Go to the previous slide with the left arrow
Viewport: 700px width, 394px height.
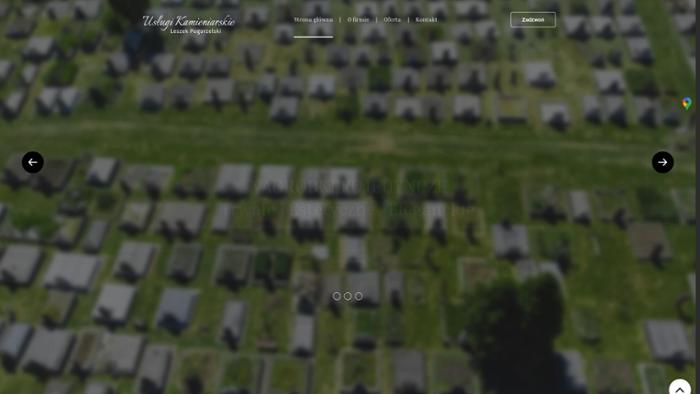(x=33, y=162)
